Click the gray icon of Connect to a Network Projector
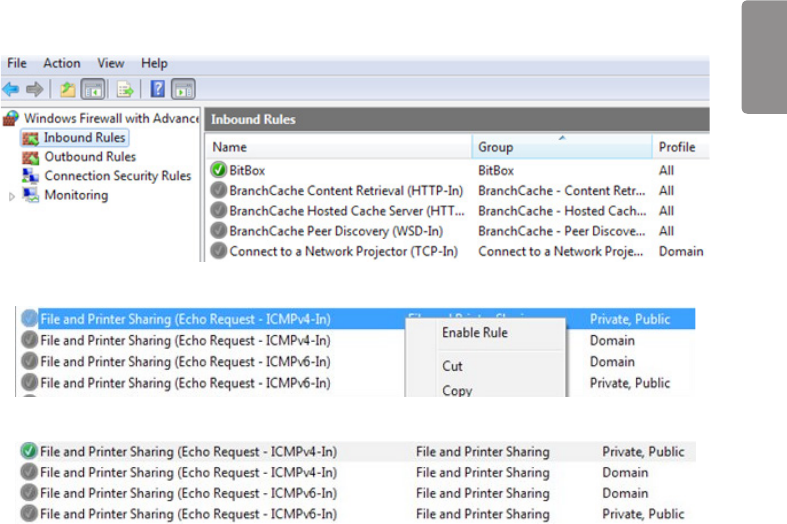Screen dimensions: 787x524 click(x=218, y=250)
